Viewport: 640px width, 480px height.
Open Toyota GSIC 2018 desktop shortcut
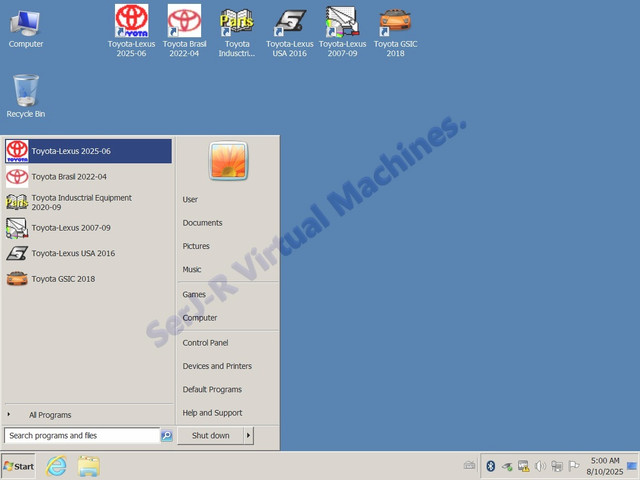point(395,31)
